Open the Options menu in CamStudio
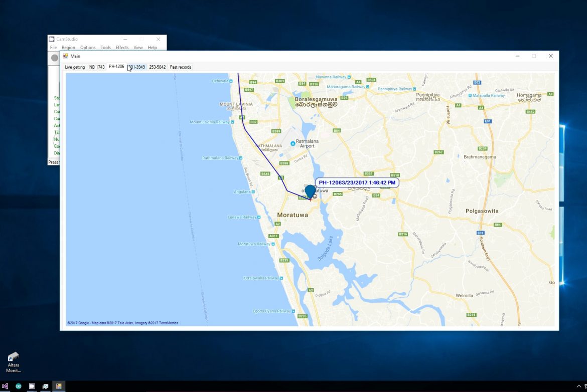Viewport: 587px width, 392px height. 88,48
